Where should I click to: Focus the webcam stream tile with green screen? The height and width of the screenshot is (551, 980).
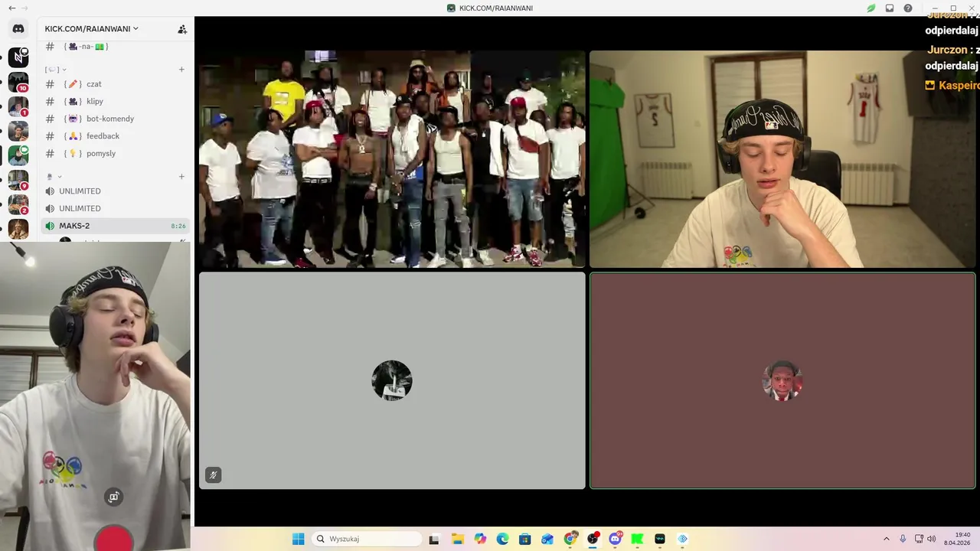(x=782, y=159)
